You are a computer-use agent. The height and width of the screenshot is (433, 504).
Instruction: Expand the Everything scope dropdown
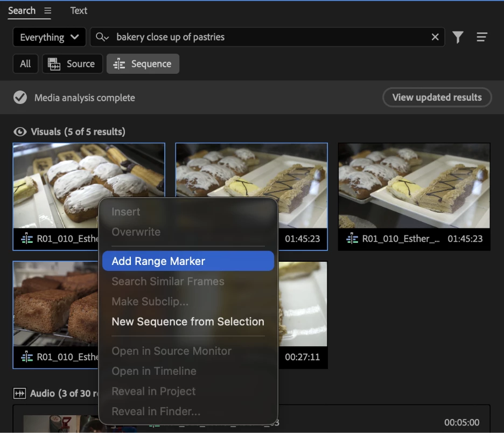49,37
